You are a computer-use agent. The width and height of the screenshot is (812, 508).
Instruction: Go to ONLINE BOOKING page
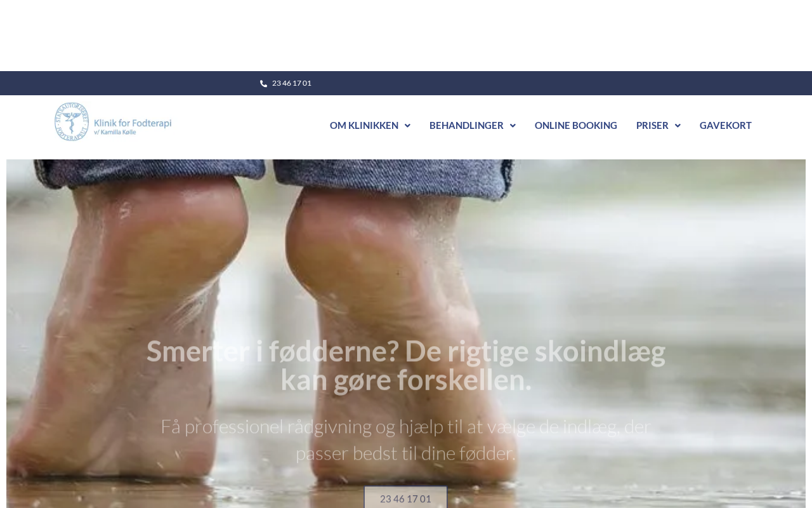point(576,125)
